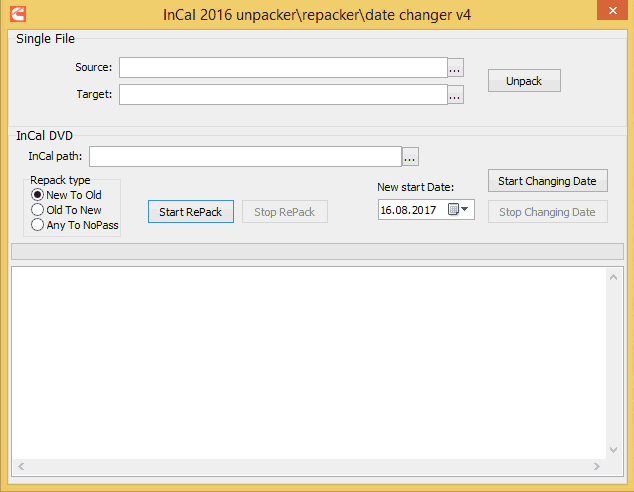Focus the InCal path input field
Image resolution: width=634 pixels, height=492 pixels.
tap(245, 156)
